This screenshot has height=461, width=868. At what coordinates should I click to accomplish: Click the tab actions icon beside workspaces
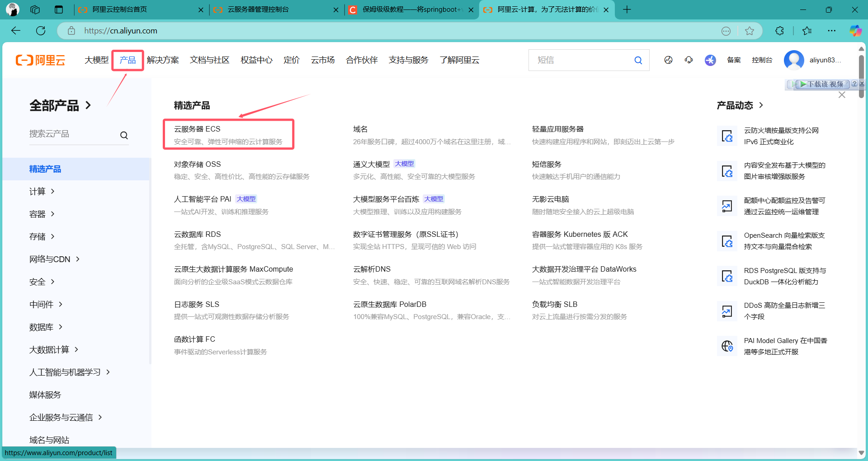pos(59,9)
